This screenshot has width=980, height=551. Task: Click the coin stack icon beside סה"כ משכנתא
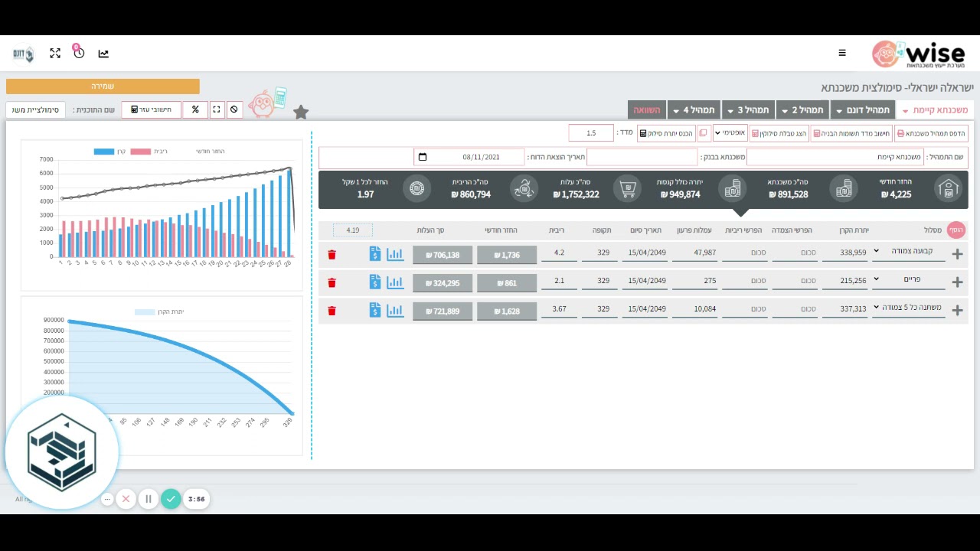point(843,188)
